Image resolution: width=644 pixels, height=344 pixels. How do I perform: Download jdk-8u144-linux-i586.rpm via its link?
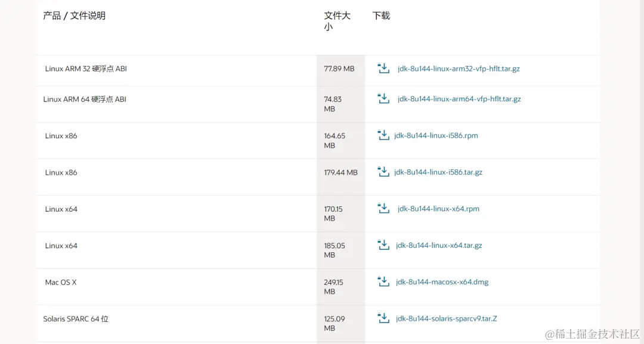tap(436, 135)
